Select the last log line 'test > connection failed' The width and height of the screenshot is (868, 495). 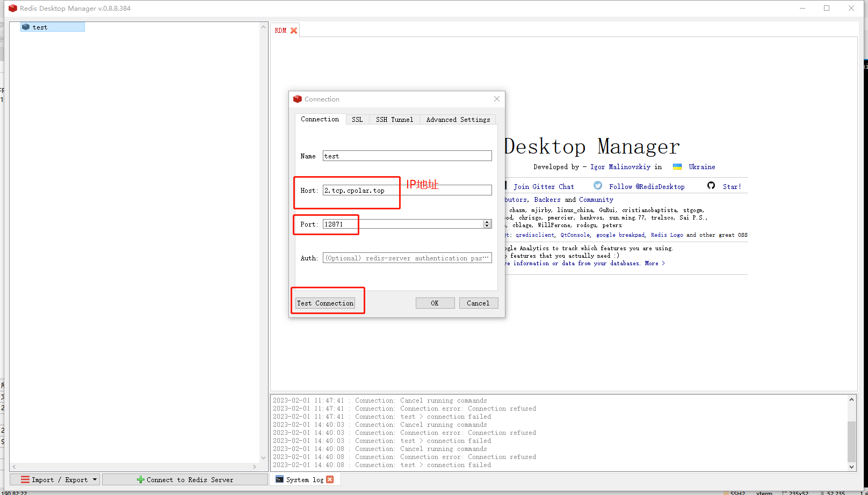(x=382, y=465)
